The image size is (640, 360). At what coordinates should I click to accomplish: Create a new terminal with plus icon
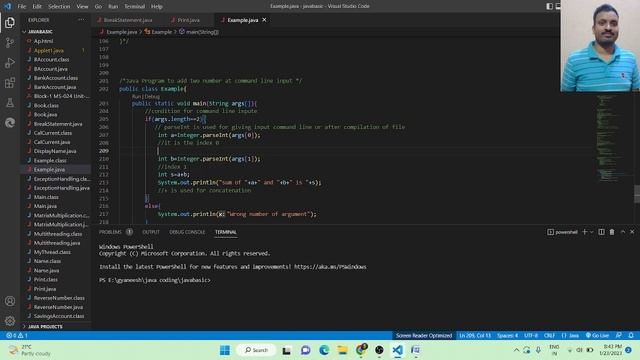click(584, 232)
